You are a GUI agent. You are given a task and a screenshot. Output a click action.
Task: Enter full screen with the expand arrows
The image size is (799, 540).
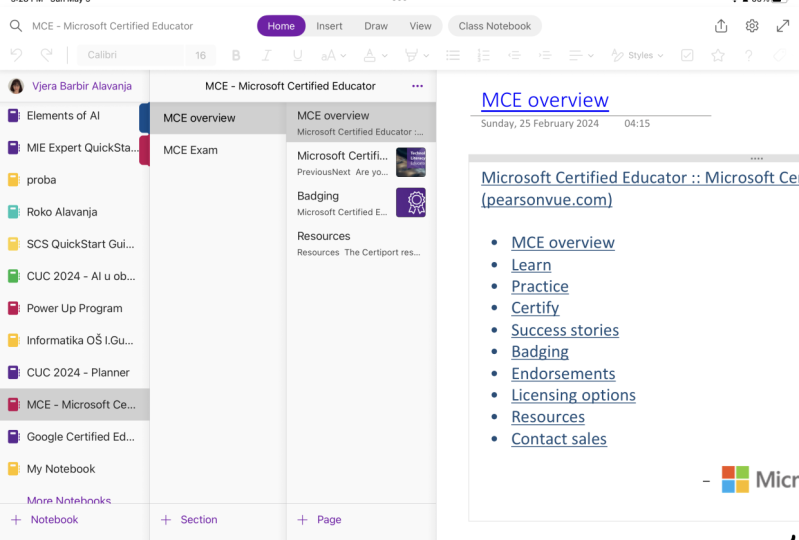pyautogui.click(x=783, y=26)
